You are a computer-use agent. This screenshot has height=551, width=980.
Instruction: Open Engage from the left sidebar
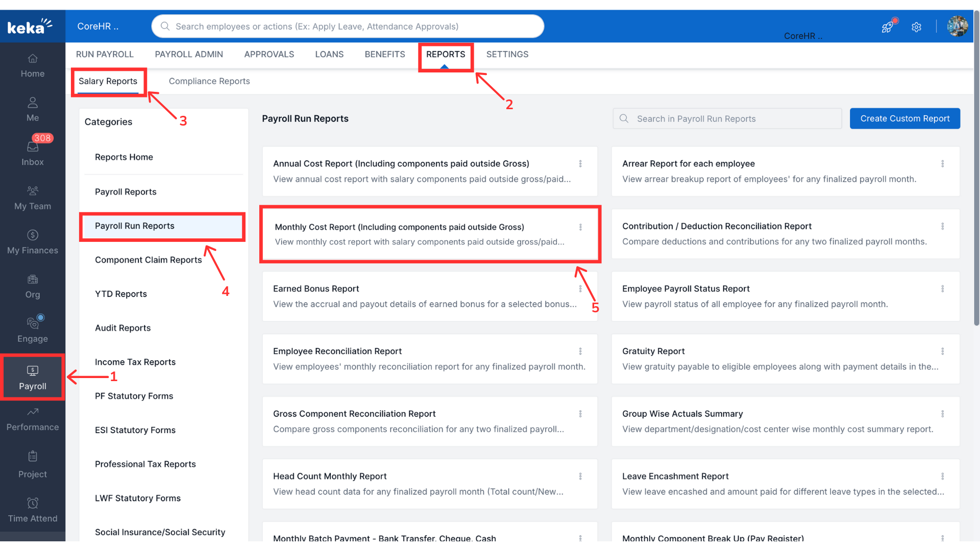[x=32, y=330]
